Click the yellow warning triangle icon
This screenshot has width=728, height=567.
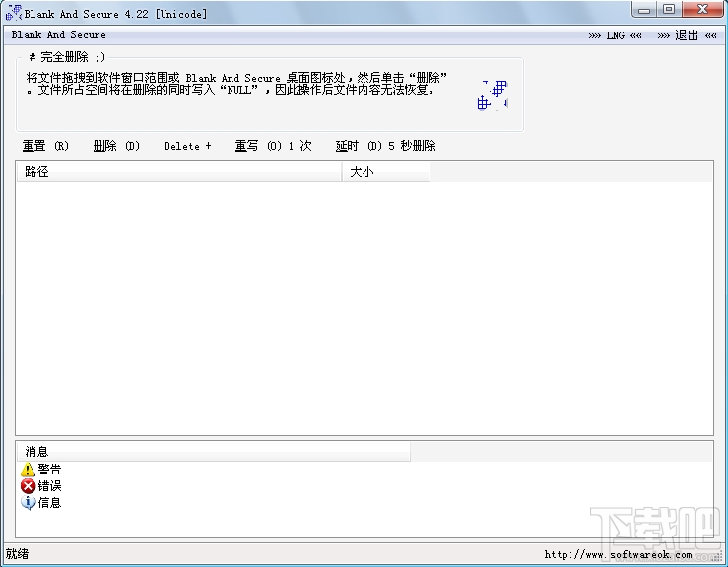point(28,470)
